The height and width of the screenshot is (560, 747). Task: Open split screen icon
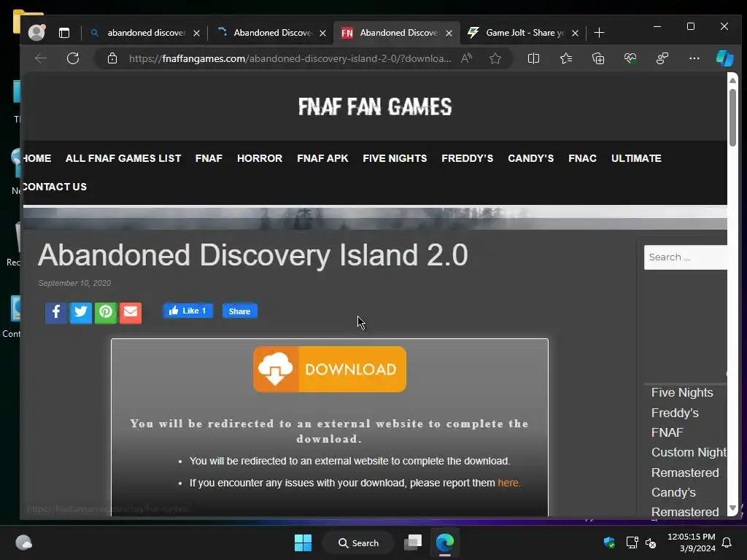pos(533,58)
